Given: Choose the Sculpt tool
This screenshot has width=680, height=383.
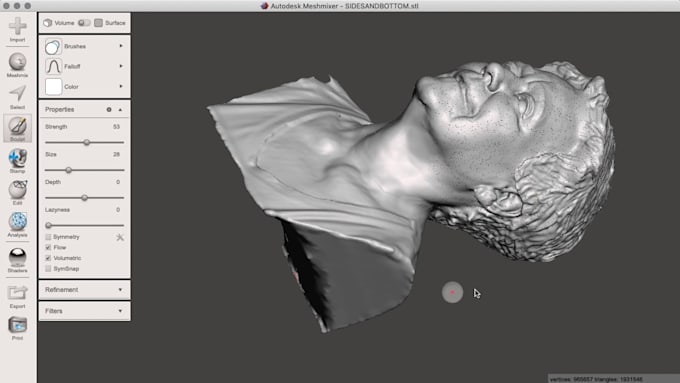Looking at the screenshot, I should [x=17, y=128].
